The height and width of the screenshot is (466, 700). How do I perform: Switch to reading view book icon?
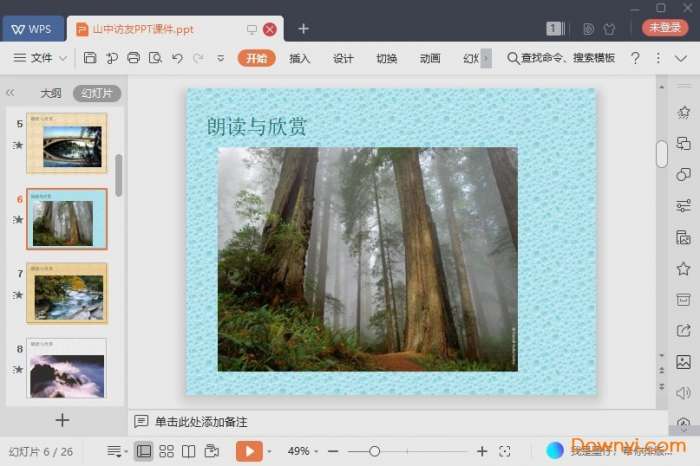click(x=188, y=451)
